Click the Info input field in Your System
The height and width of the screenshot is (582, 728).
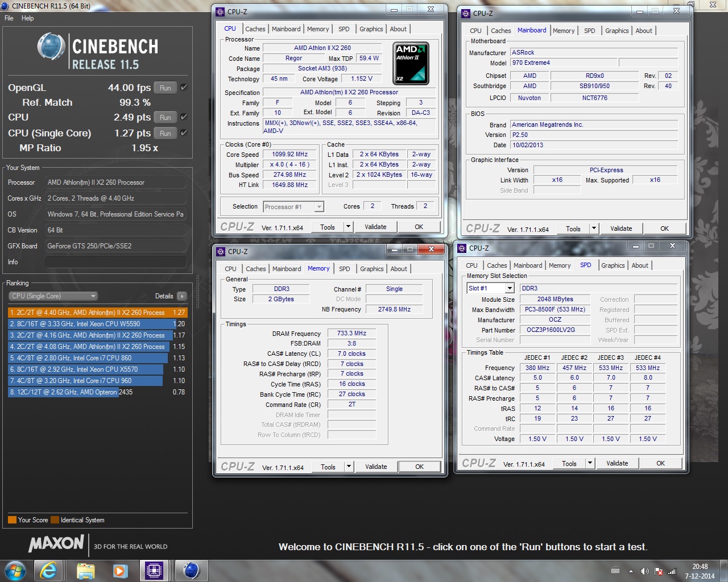[115, 262]
